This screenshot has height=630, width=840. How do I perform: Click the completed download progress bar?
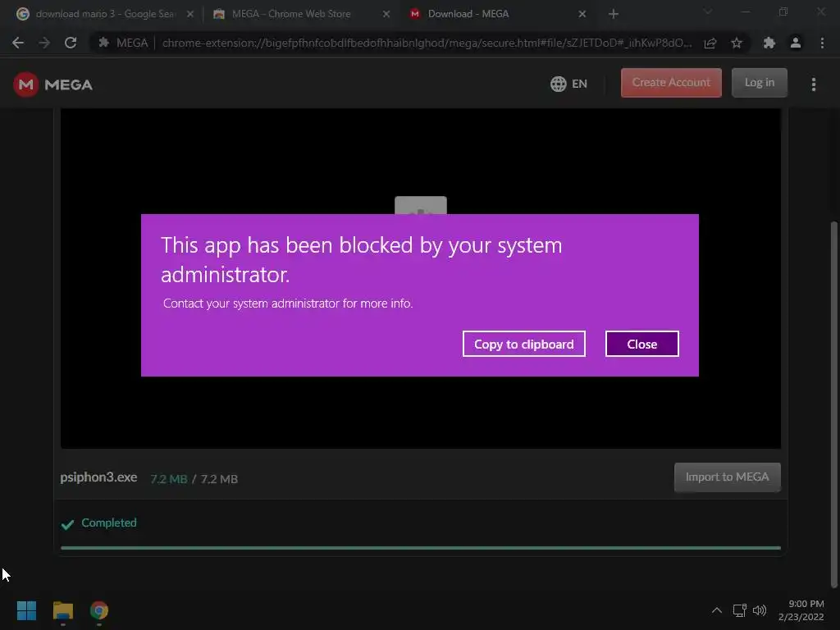click(421, 548)
